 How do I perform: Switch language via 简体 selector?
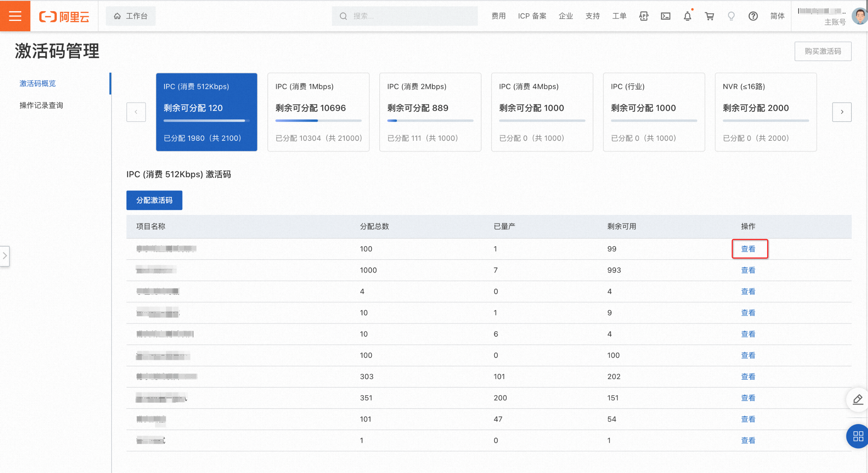[x=777, y=16]
